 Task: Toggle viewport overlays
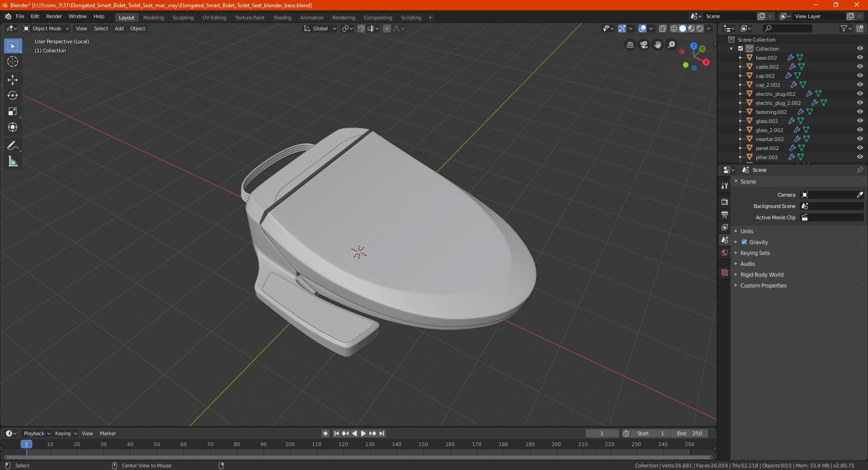[x=642, y=28]
